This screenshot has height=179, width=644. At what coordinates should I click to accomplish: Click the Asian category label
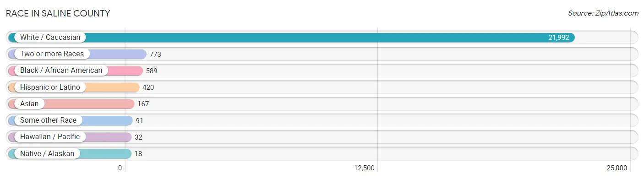[x=29, y=104]
